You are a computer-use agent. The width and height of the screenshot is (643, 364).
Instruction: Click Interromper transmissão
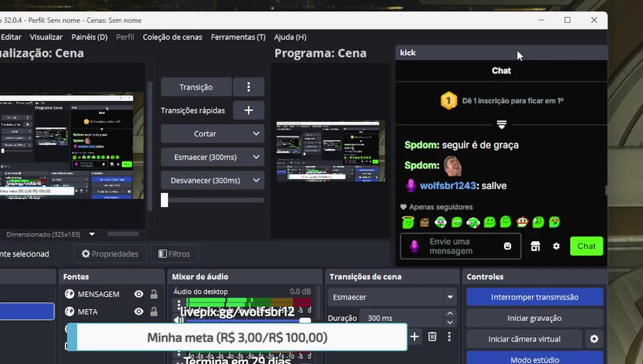535,297
